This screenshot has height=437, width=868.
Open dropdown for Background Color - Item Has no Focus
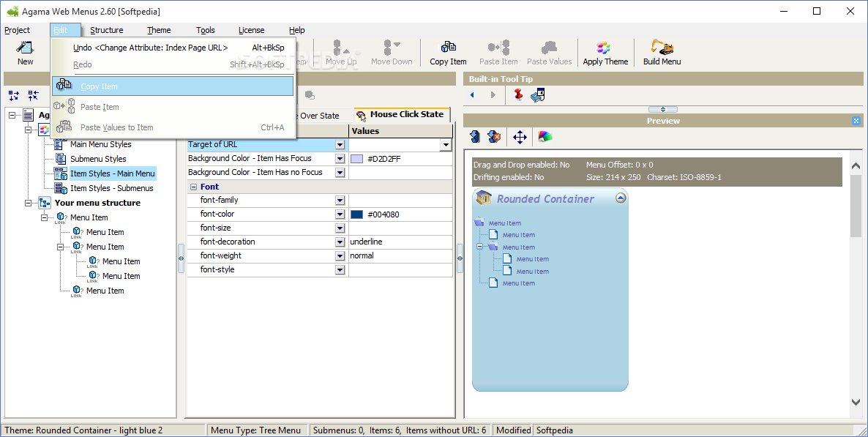tap(340, 172)
